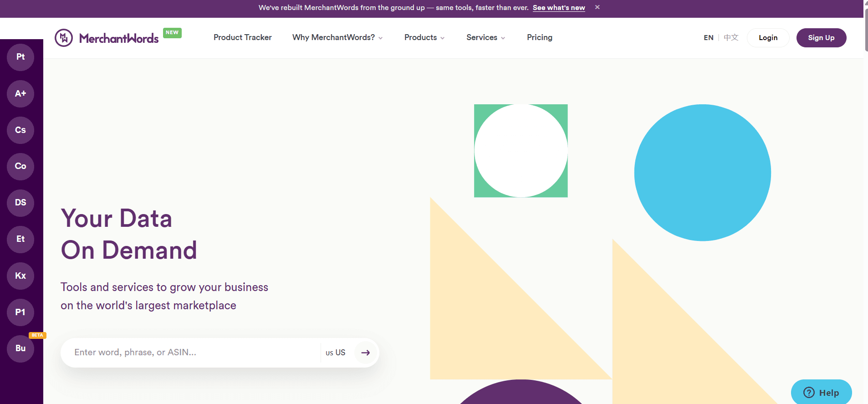868x404 pixels.
Task: Expand the Why MerchantWords? menu
Action: [x=337, y=37]
